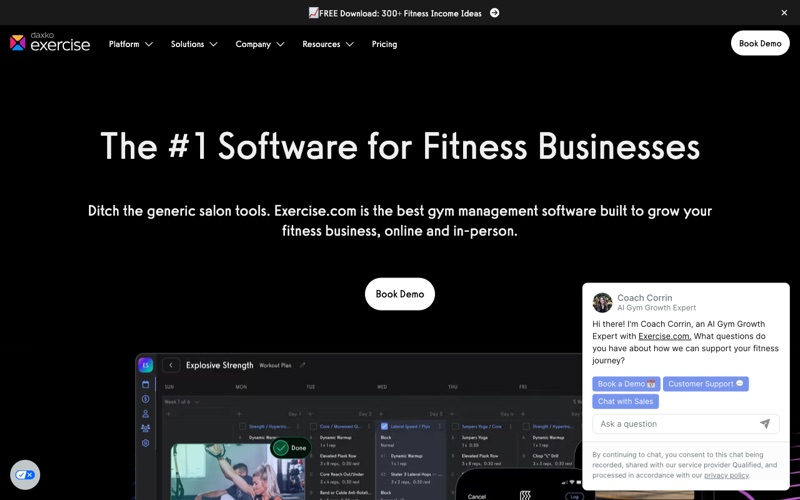800x500 pixels.
Task: Click the daxko exercise logo
Action: (x=50, y=42)
